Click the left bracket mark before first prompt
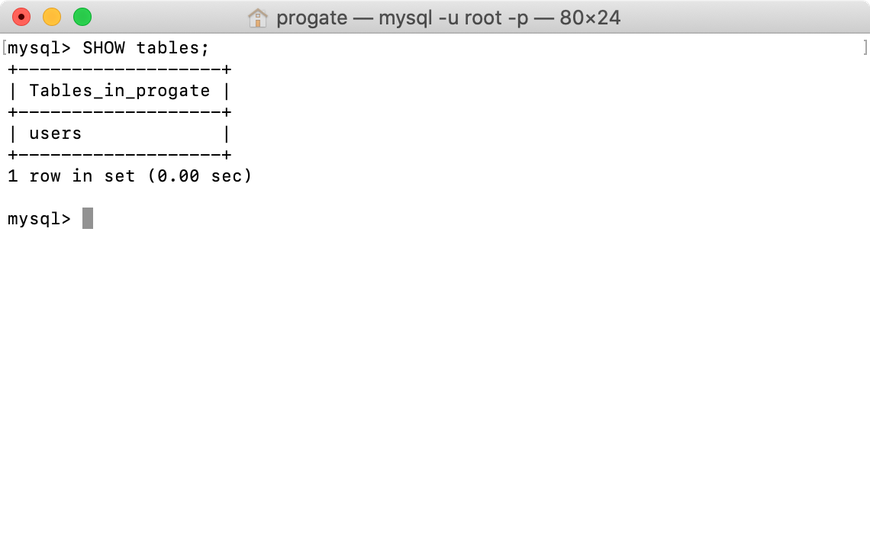Screen dimensions: 870x557 [x=4, y=48]
